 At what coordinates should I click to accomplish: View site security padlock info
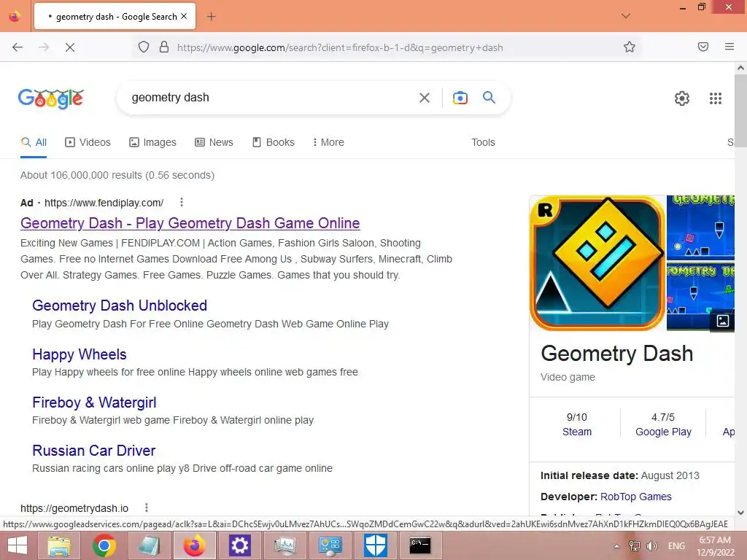pos(164,47)
